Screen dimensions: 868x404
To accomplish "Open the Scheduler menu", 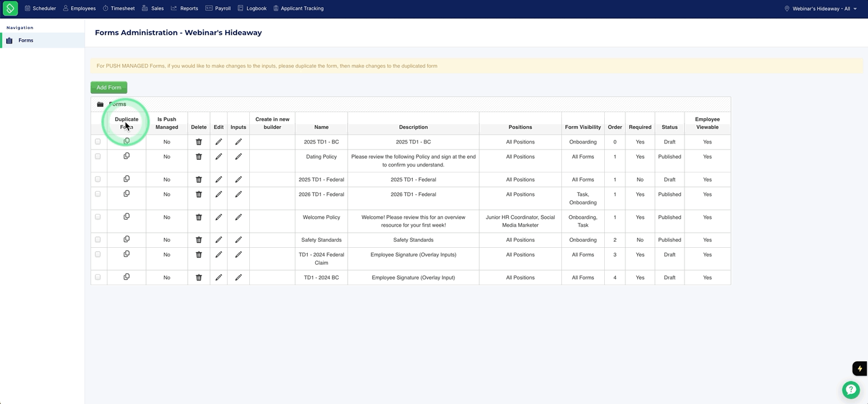I will point(40,8).
